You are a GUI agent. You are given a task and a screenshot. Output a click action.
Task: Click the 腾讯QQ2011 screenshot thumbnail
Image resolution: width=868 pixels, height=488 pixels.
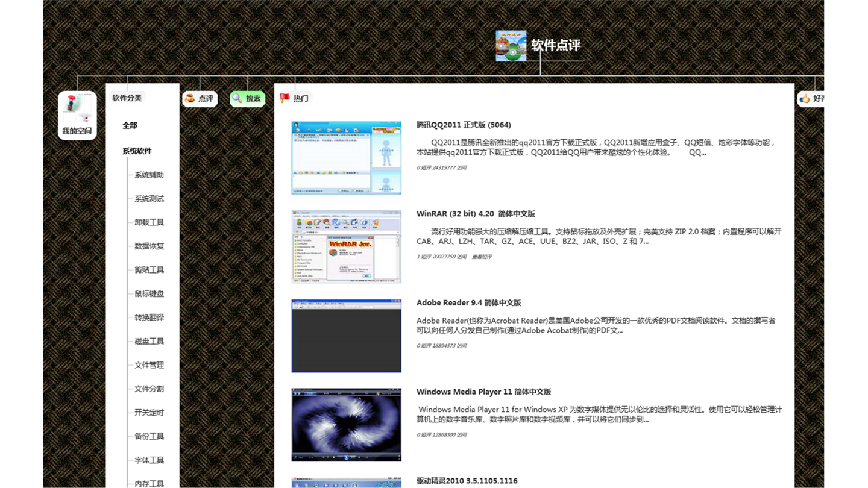tap(347, 158)
